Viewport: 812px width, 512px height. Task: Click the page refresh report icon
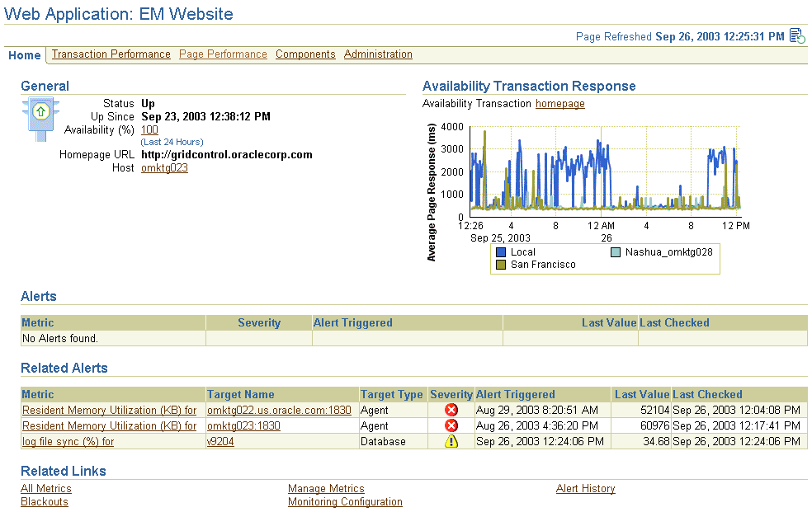pos(796,35)
